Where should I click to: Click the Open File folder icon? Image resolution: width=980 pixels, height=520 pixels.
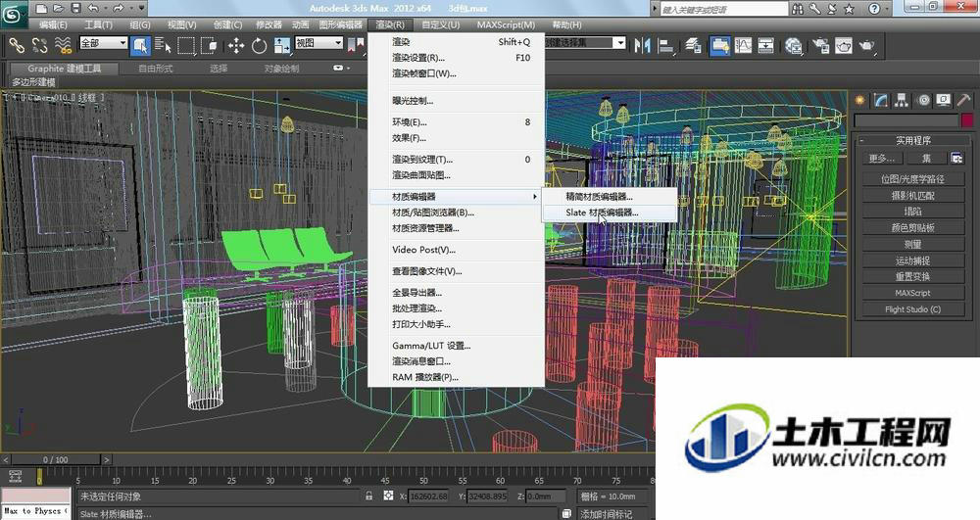coord(59,8)
